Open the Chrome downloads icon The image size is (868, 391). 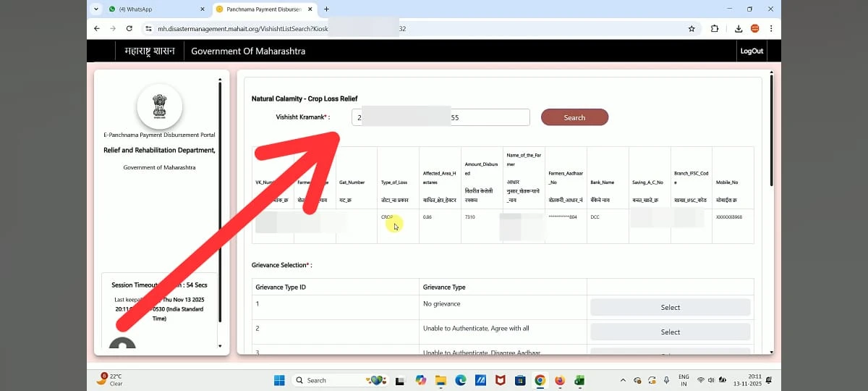[739, 29]
